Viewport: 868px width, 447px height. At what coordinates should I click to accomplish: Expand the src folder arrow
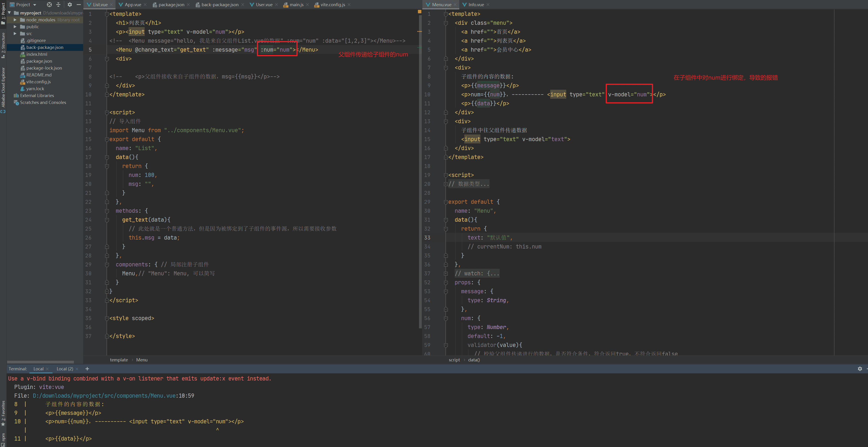(x=15, y=34)
